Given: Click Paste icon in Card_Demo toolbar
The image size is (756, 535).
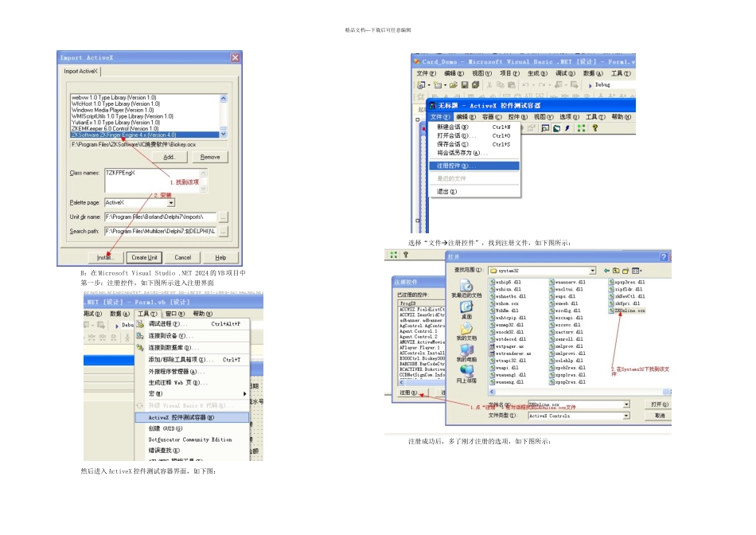Looking at the screenshot, I should coord(512,85).
